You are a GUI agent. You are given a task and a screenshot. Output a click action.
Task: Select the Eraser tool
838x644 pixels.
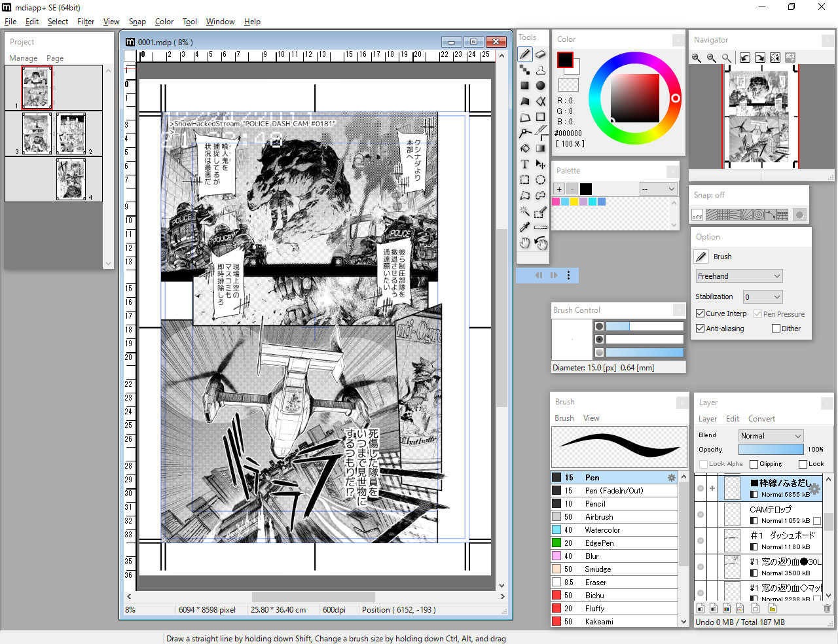pos(540,54)
